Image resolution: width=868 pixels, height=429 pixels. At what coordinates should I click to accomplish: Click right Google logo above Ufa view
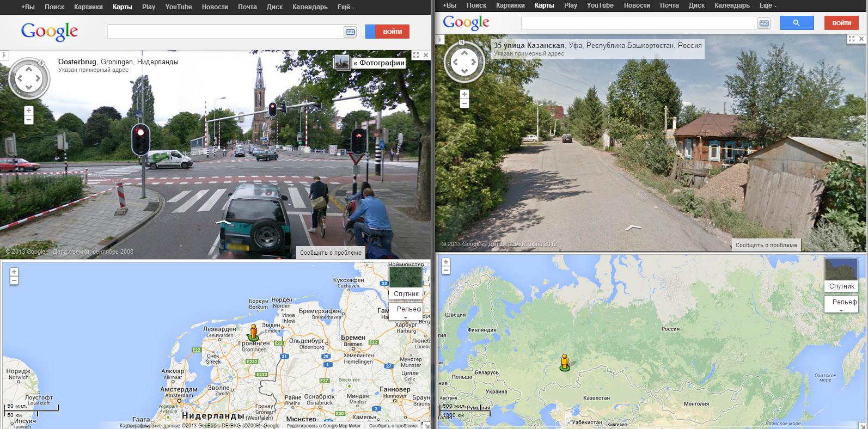pos(466,22)
